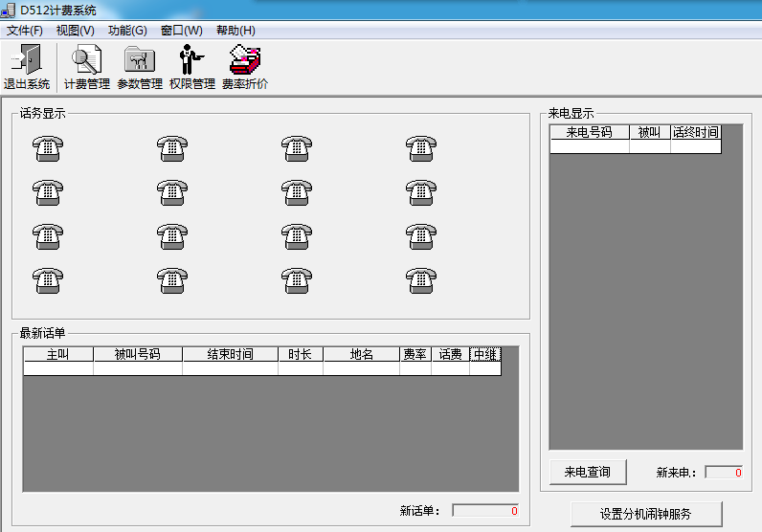Click the 被叫 column header in 来电显示

tap(650, 132)
